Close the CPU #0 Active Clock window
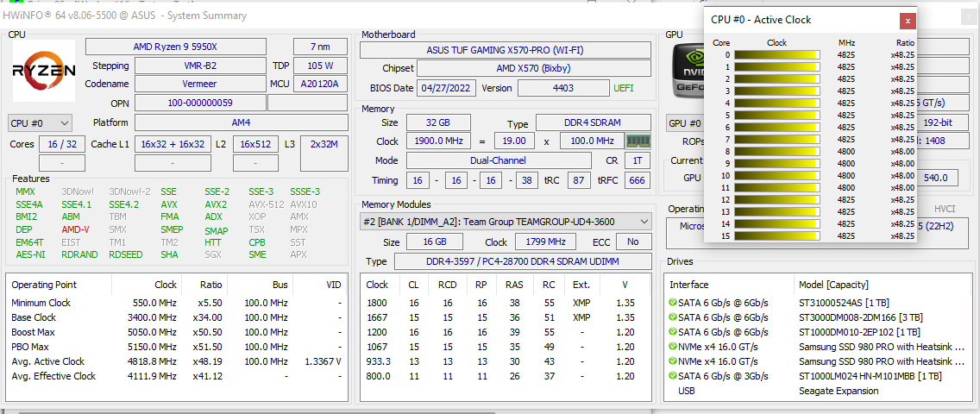 908,21
